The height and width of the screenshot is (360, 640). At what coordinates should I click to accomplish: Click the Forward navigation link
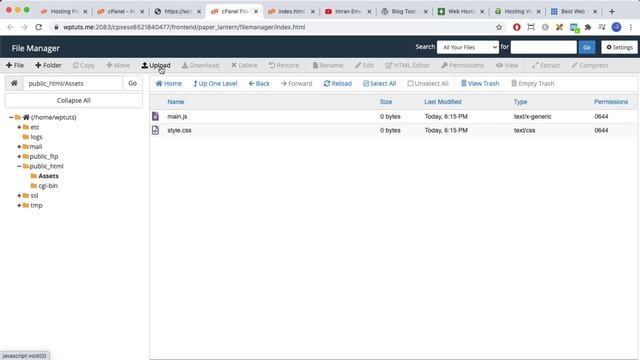pyautogui.click(x=296, y=83)
